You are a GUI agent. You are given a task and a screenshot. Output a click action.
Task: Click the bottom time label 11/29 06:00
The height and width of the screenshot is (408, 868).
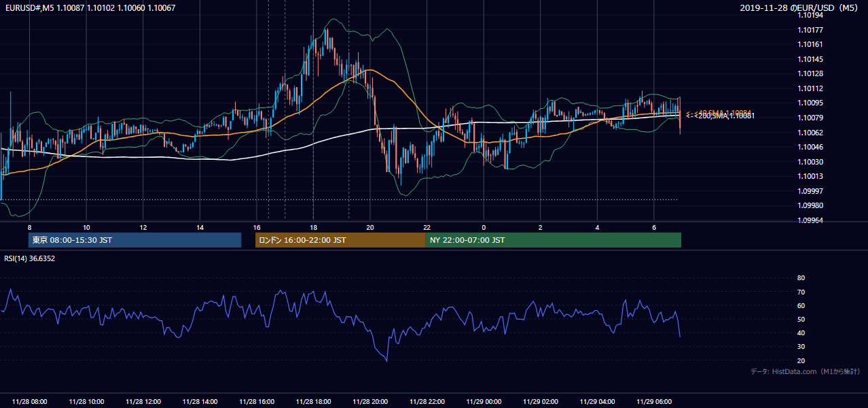click(x=653, y=402)
